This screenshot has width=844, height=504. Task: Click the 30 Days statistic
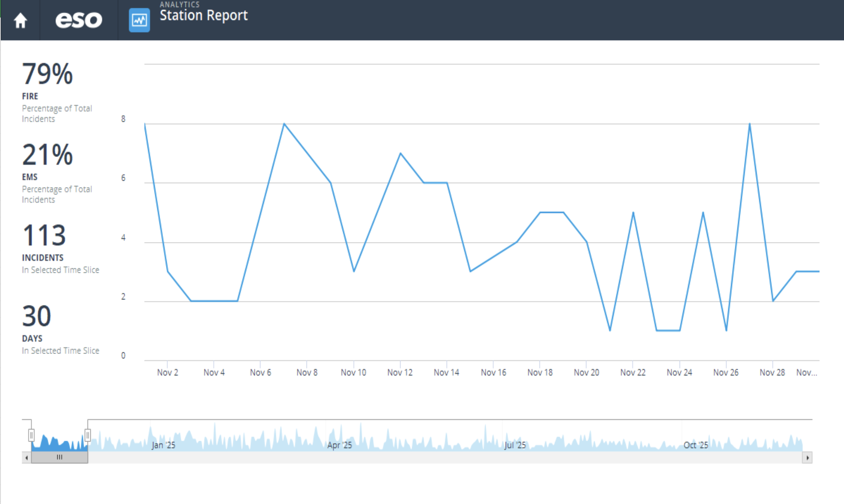pyautogui.click(x=37, y=316)
